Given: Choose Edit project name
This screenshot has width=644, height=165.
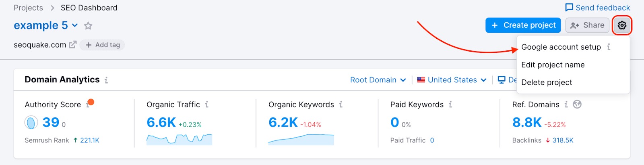Looking at the screenshot, I should [x=553, y=65].
